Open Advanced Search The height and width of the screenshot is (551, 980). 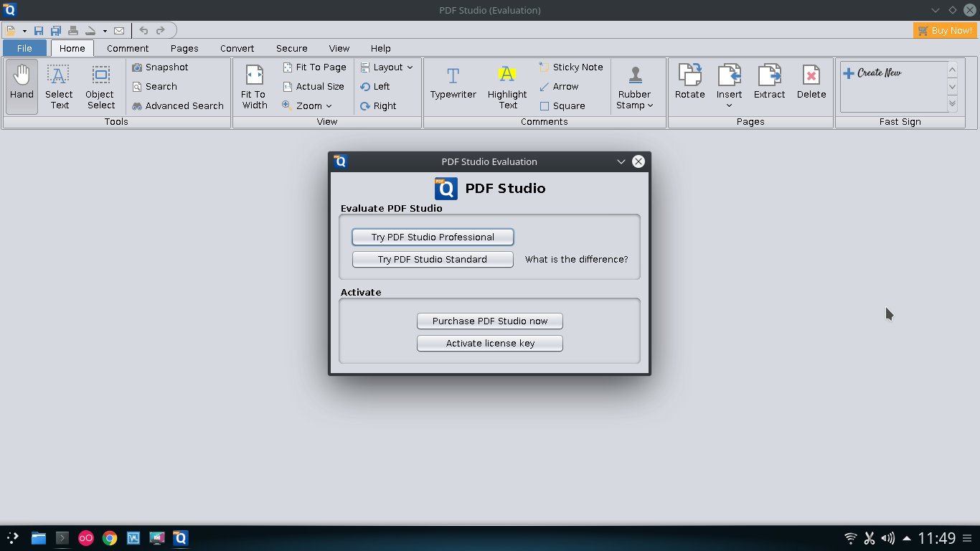178,105
